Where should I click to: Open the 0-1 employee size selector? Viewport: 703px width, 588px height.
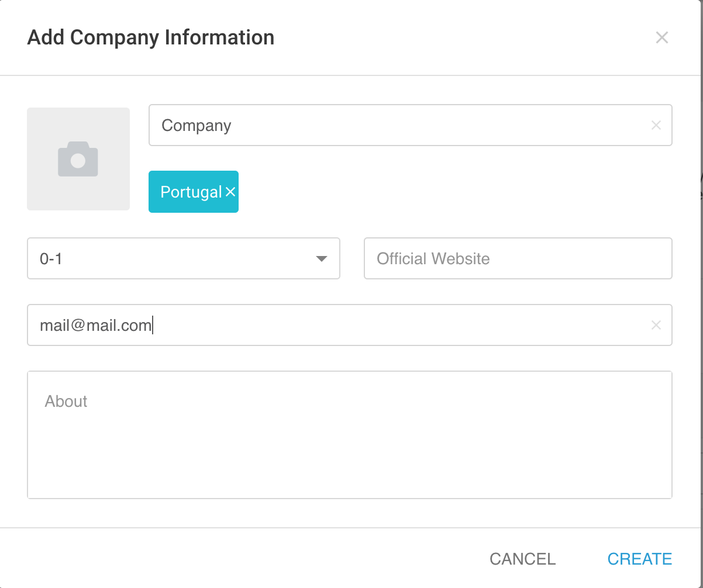click(184, 258)
